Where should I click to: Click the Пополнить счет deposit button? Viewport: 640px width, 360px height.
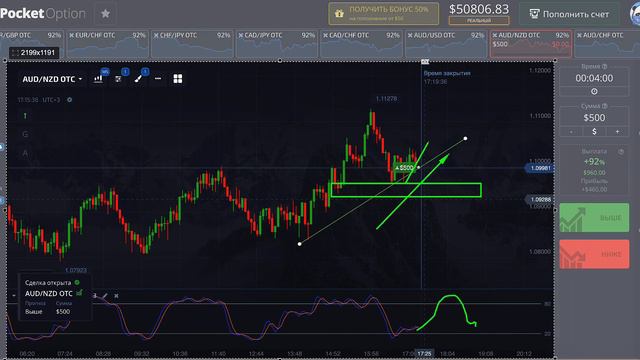coord(569,14)
